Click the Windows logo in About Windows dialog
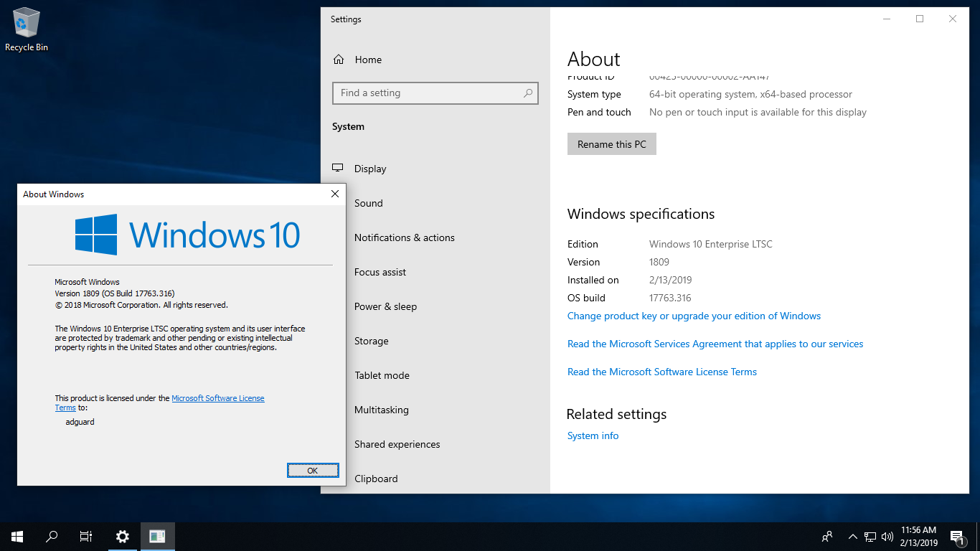 click(x=96, y=235)
